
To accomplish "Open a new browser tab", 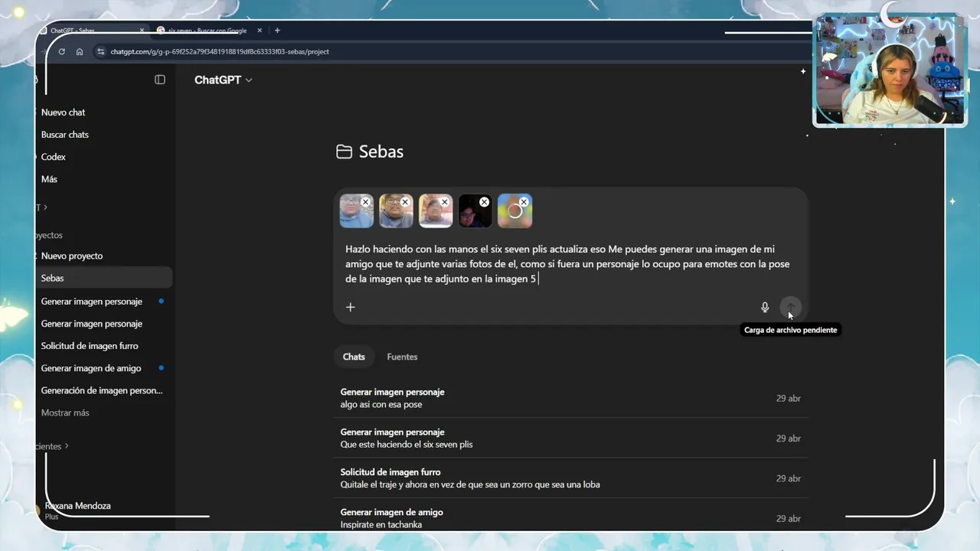I will pyautogui.click(x=277, y=31).
